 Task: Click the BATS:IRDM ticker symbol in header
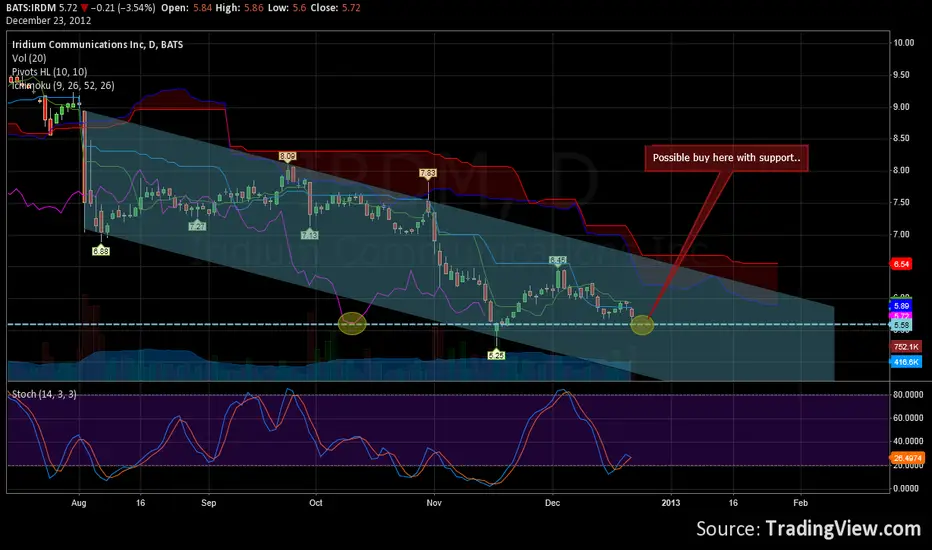[31, 8]
